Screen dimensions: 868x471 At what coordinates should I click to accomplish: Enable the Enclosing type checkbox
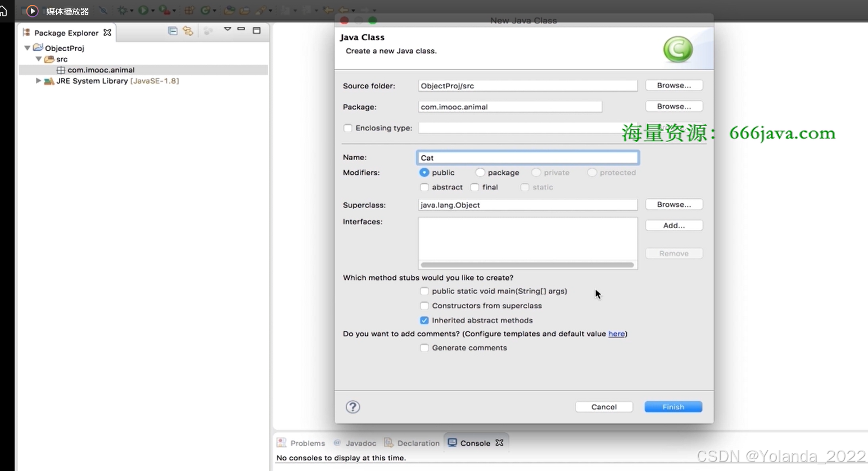348,128
